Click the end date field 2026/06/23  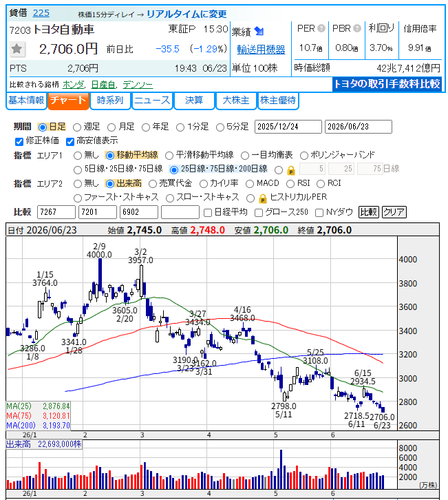(358, 127)
